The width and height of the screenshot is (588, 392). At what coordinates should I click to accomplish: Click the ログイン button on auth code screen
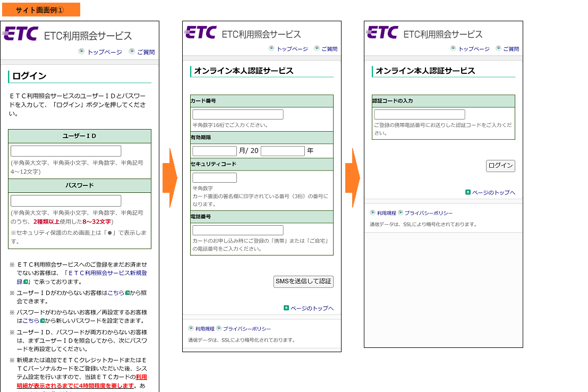pyautogui.click(x=501, y=166)
